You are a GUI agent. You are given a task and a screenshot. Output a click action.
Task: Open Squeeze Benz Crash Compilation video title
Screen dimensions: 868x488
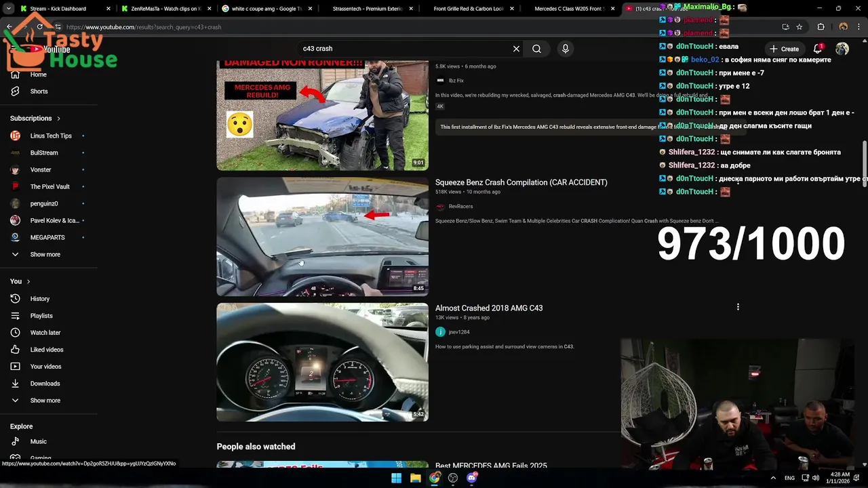point(521,182)
